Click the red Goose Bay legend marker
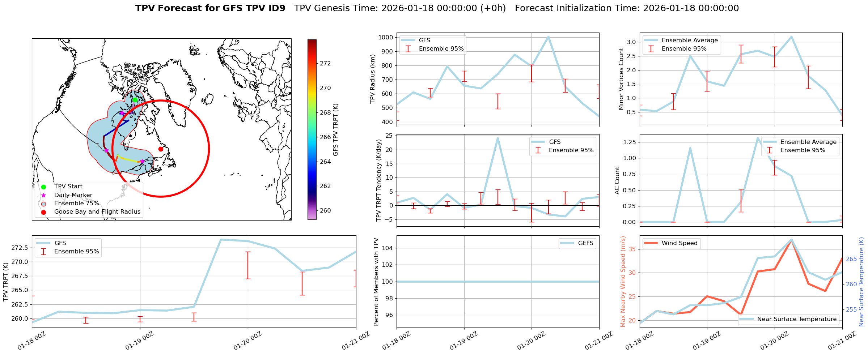The height and width of the screenshot is (355, 868). [44, 212]
